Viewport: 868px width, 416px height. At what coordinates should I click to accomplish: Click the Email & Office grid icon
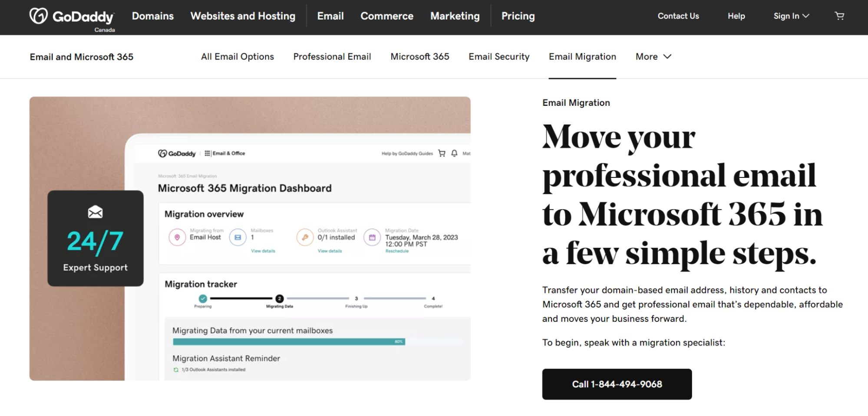coord(208,153)
